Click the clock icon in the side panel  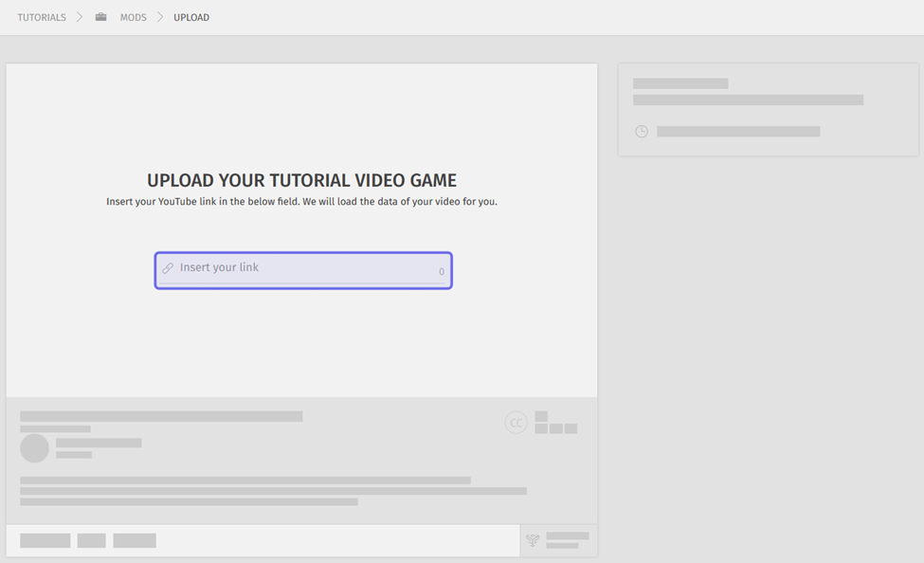point(642,132)
